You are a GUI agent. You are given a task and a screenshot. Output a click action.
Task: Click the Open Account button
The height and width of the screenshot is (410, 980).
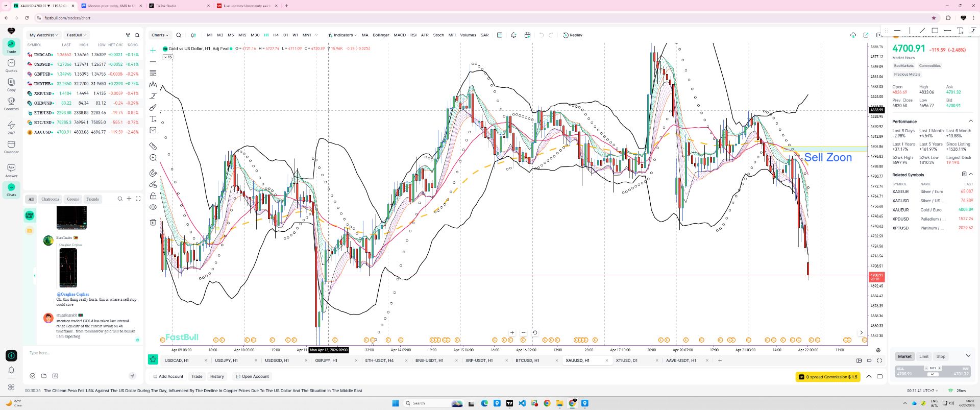[x=252, y=376]
